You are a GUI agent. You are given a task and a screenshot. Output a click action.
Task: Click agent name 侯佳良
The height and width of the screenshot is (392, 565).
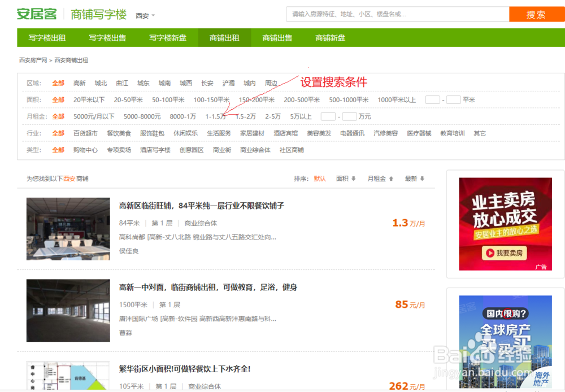coord(129,251)
